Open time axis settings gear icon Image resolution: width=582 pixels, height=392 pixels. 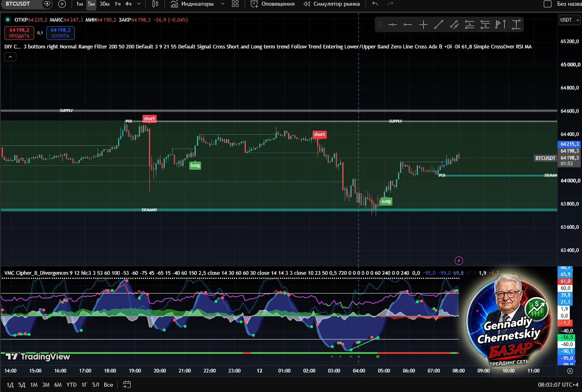point(570,371)
